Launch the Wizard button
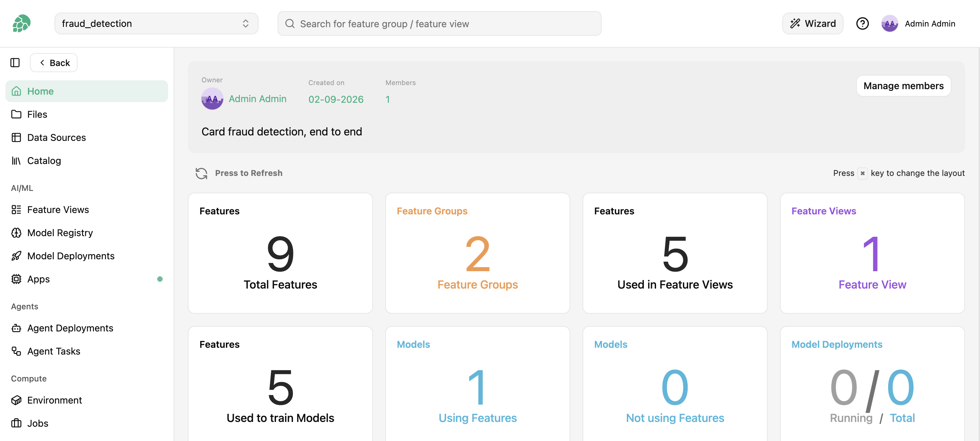Viewport: 980px width, 441px height. pyautogui.click(x=813, y=23)
